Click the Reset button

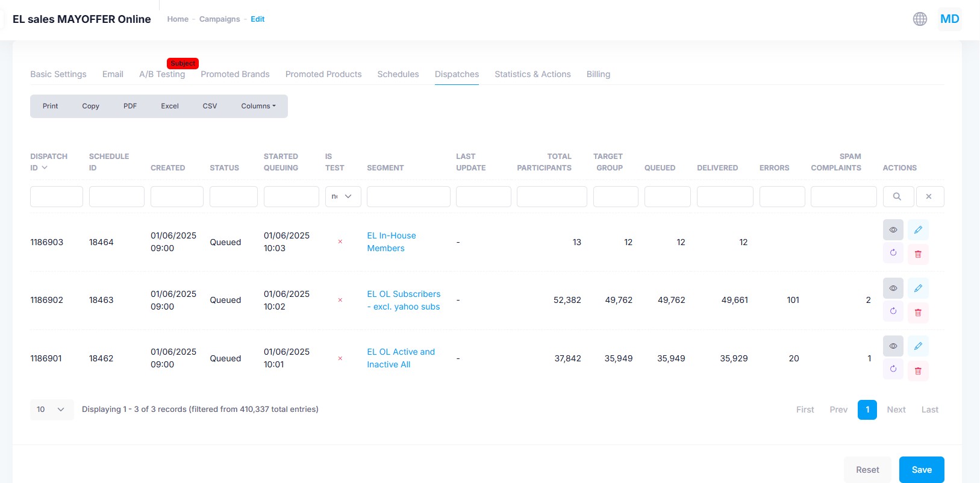[867, 470]
